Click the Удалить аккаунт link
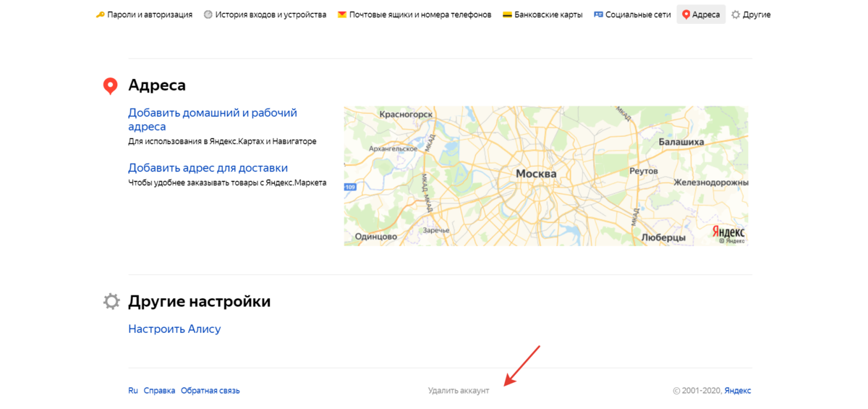 coord(459,391)
